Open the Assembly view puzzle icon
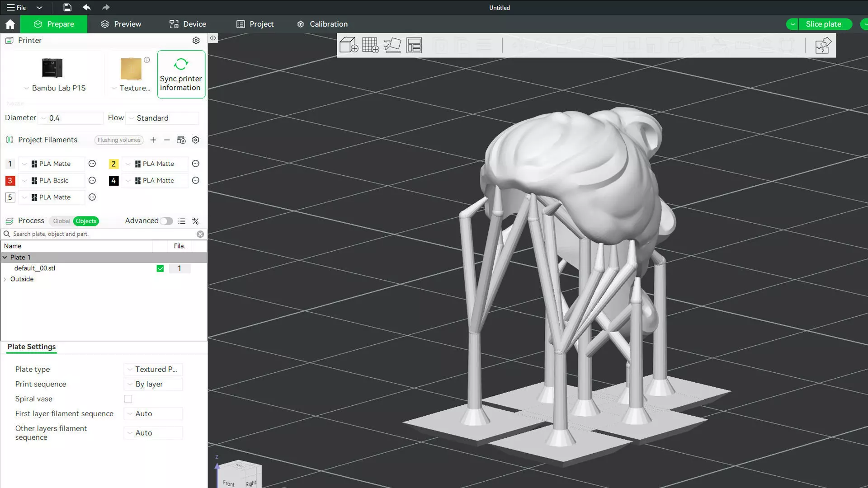Image resolution: width=868 pixels, height=488 pixels. pos(823,45)
